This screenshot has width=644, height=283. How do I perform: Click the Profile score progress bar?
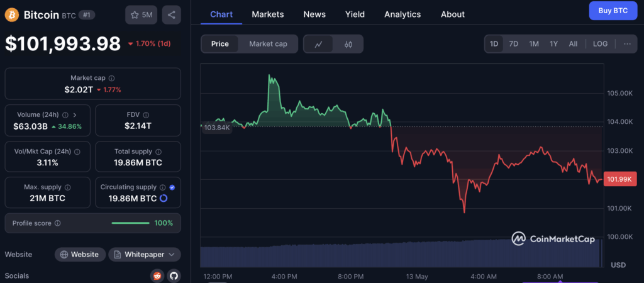pos(131,223)
